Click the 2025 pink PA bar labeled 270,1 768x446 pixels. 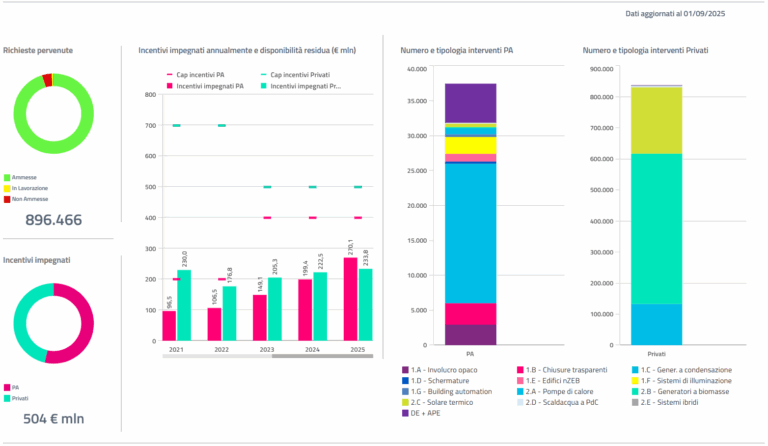(x=350, y=299)
